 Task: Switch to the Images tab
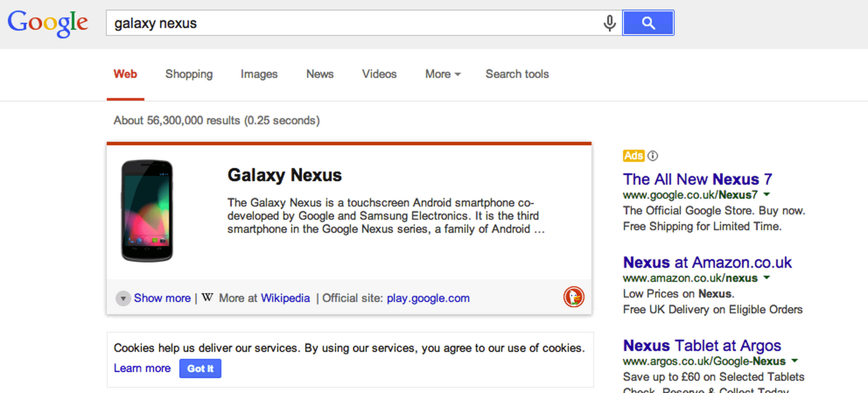pyautogui.click(x=259, y=74)
